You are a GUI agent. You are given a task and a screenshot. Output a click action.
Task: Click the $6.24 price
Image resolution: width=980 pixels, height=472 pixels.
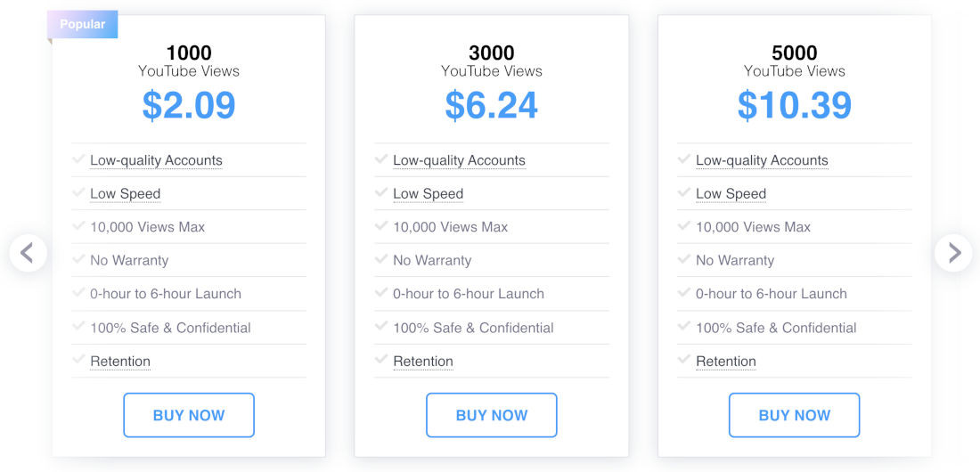[x=491, y=105]
